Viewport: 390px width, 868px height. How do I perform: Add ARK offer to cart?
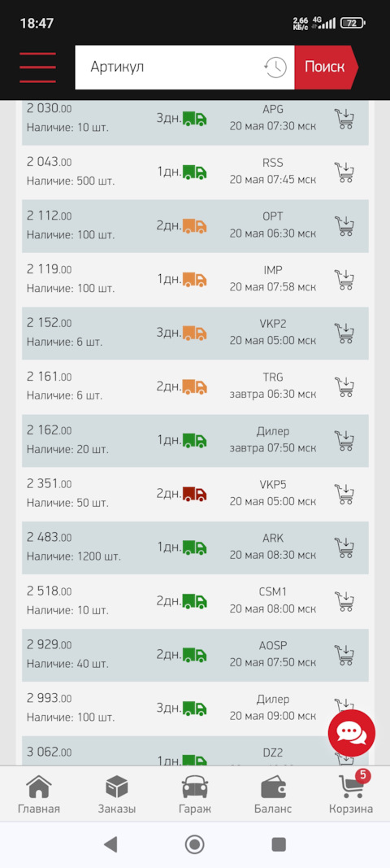point(344,547)
